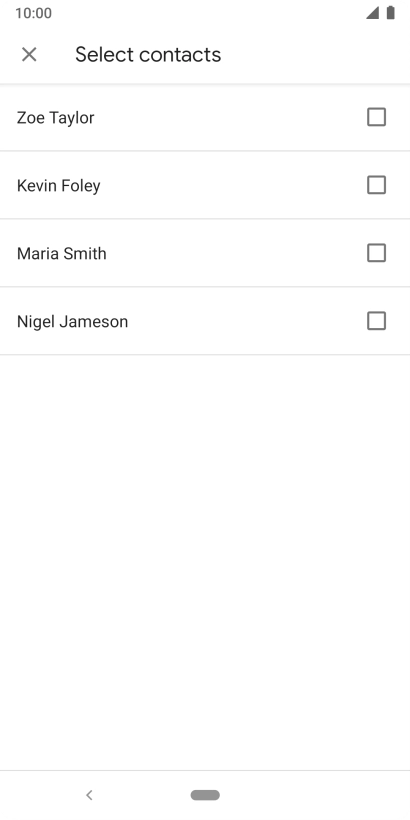
Task: Tap the home pill button
Action: (x=205, y=795)
